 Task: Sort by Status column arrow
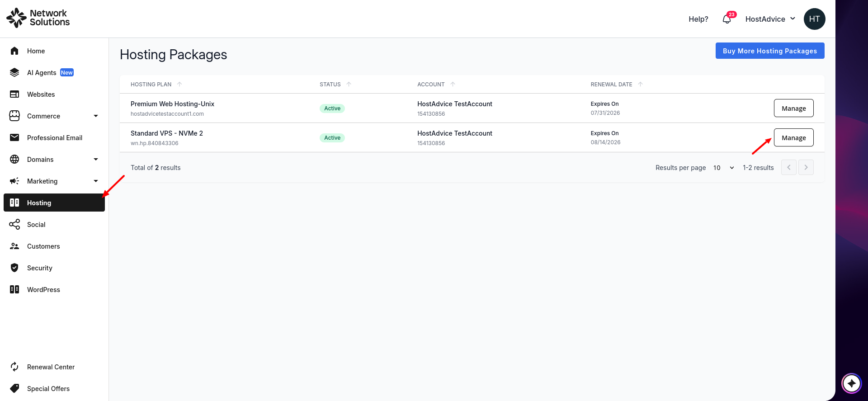coord(349,84)
